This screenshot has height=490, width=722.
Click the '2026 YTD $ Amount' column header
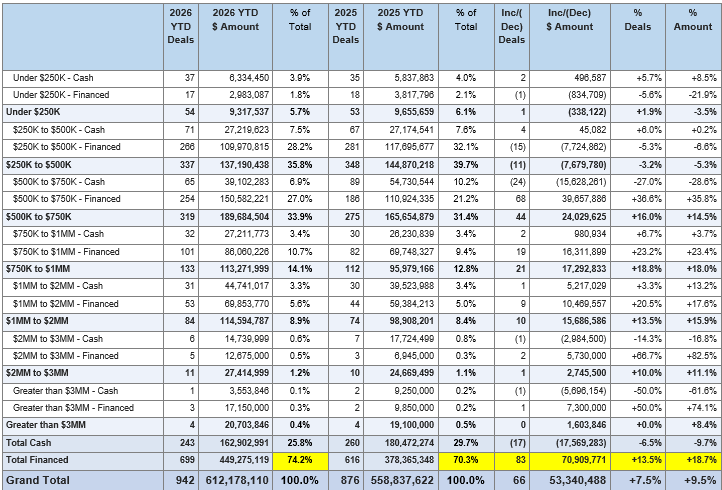tap(235, 37)
